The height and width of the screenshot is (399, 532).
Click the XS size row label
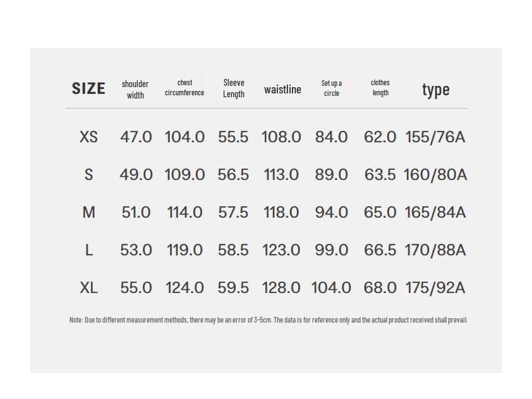88,137
